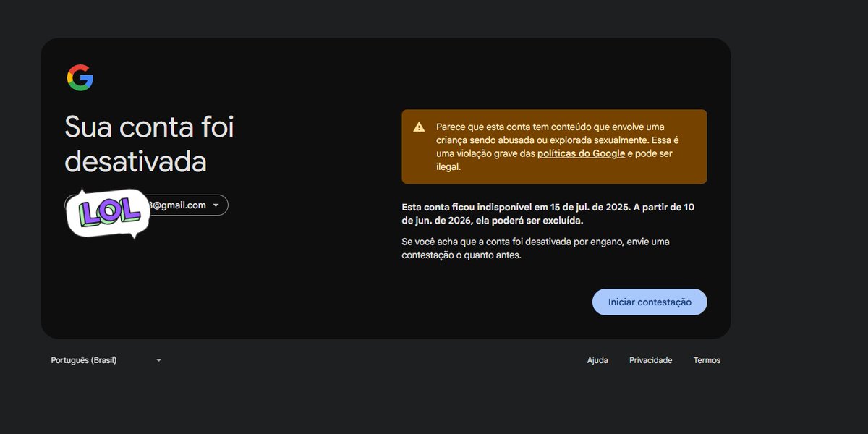Click the blue pill-shaped appeal button
Image resolution: width=868 pixels, height=434 pixels.
coord(649,302)
